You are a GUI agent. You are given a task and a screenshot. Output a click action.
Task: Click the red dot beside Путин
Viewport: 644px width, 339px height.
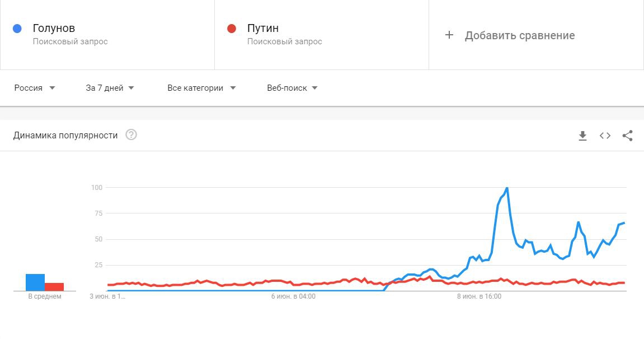coord(232,29)
